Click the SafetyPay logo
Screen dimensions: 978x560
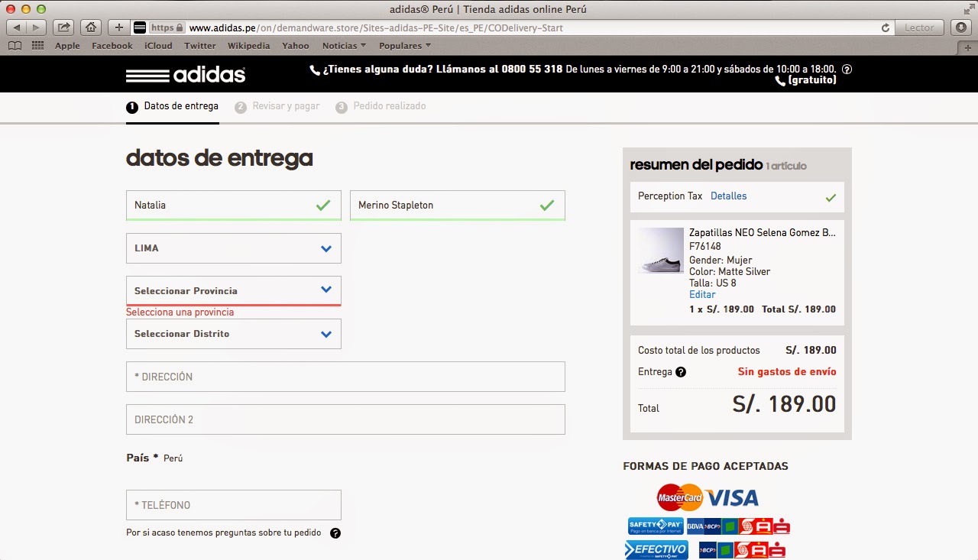pyautogui.click(x=656, y=526)
